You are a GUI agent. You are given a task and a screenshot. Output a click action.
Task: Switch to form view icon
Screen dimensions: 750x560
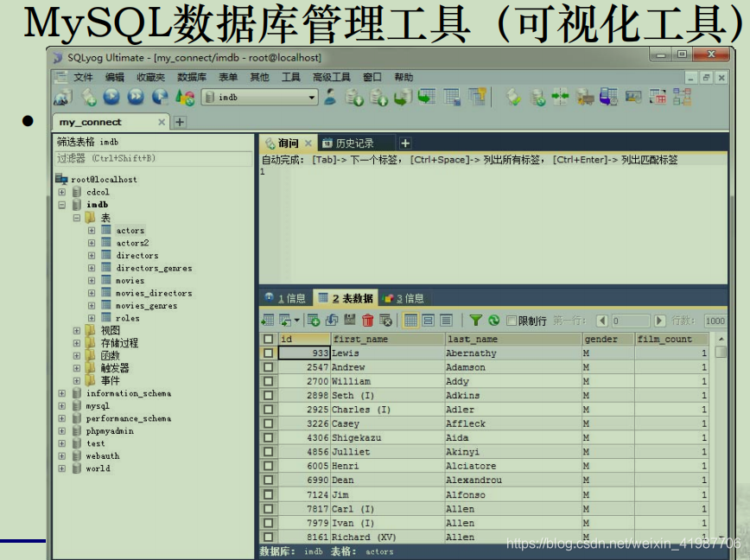tap(428, 320)
